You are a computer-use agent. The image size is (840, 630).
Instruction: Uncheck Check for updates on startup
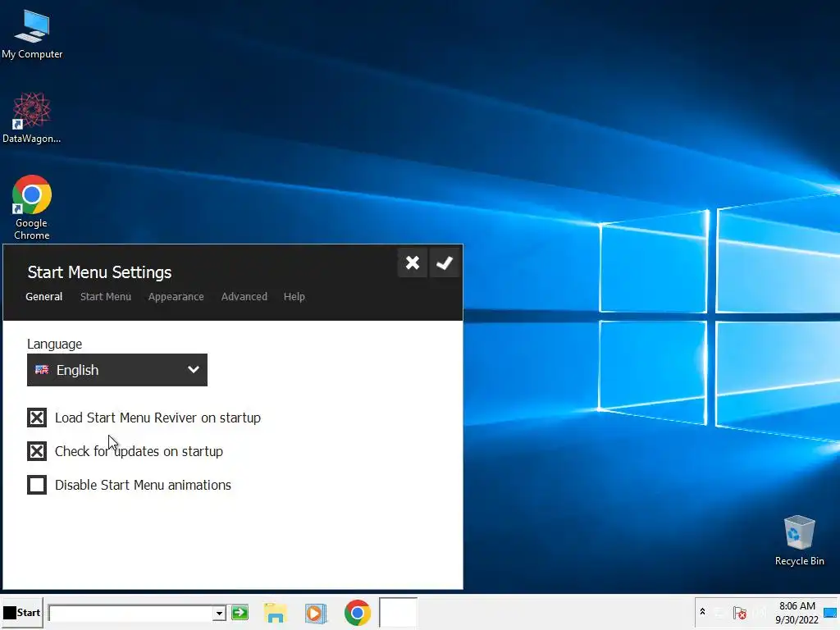point(37,452)
